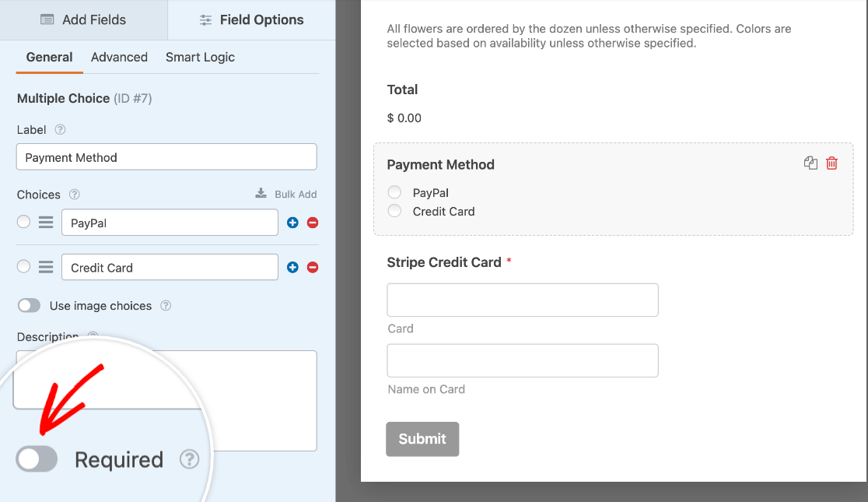Click the Choices help icon
The width and height of the screenshot is (868, 502).
click(74, 195)
